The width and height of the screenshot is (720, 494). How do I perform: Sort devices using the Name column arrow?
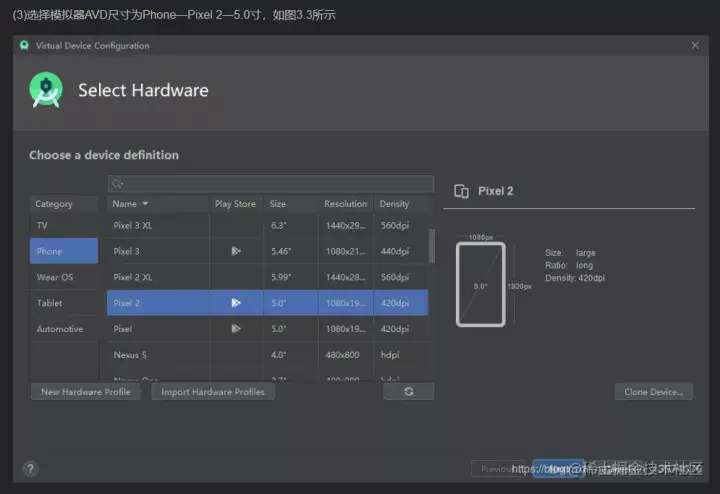145,203
